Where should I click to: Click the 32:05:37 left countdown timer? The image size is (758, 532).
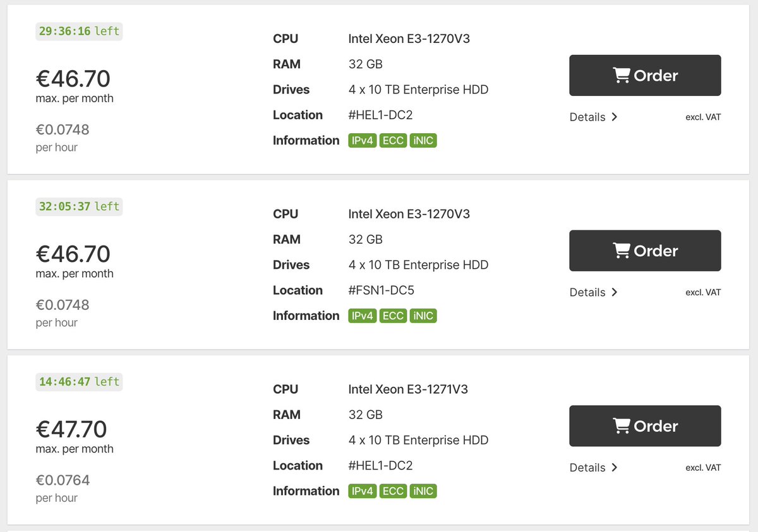79,206
